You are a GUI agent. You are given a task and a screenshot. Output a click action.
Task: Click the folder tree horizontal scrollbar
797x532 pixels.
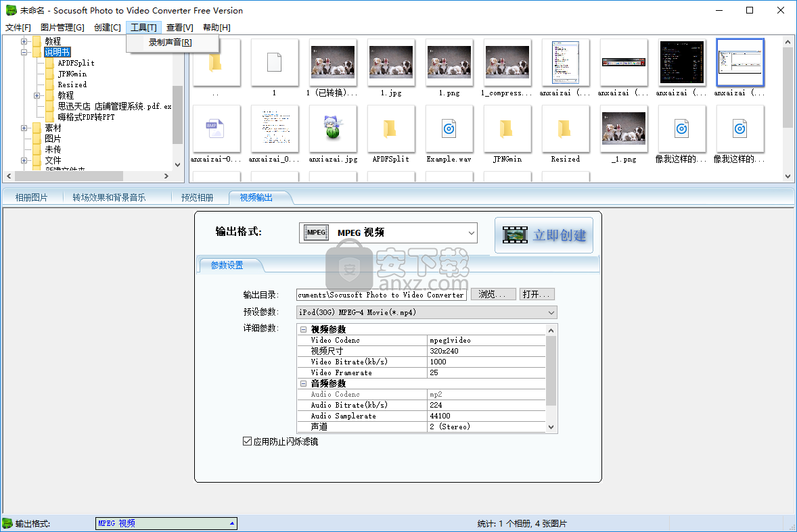tap(87, 176)
